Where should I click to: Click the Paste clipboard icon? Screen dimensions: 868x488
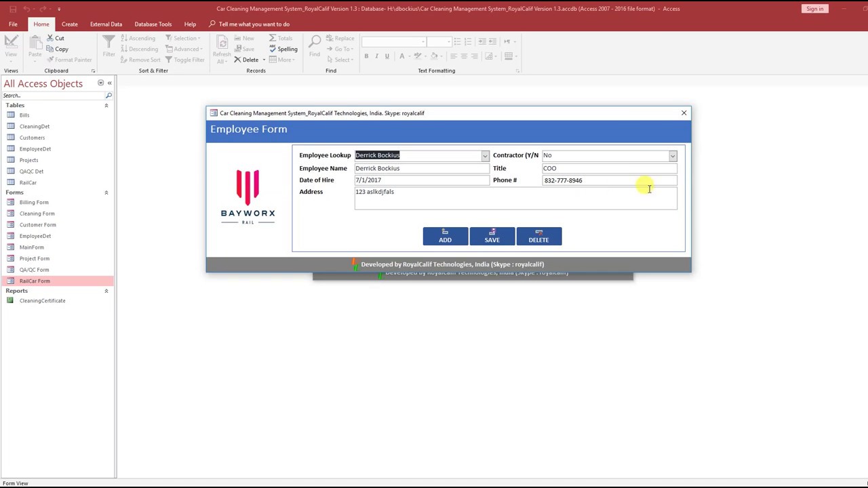(x=35, y=43)
